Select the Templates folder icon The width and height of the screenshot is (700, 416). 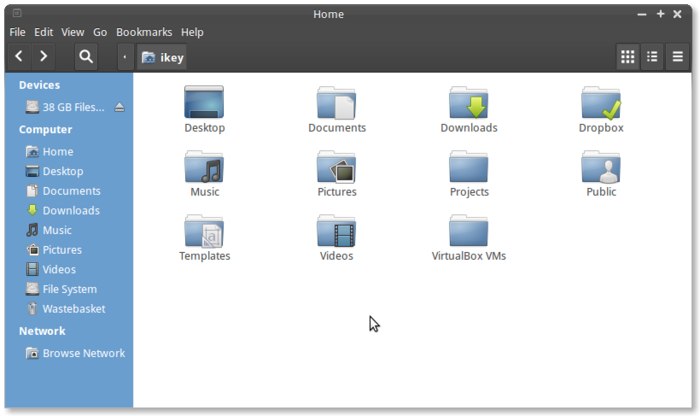[x=204, y=231]
